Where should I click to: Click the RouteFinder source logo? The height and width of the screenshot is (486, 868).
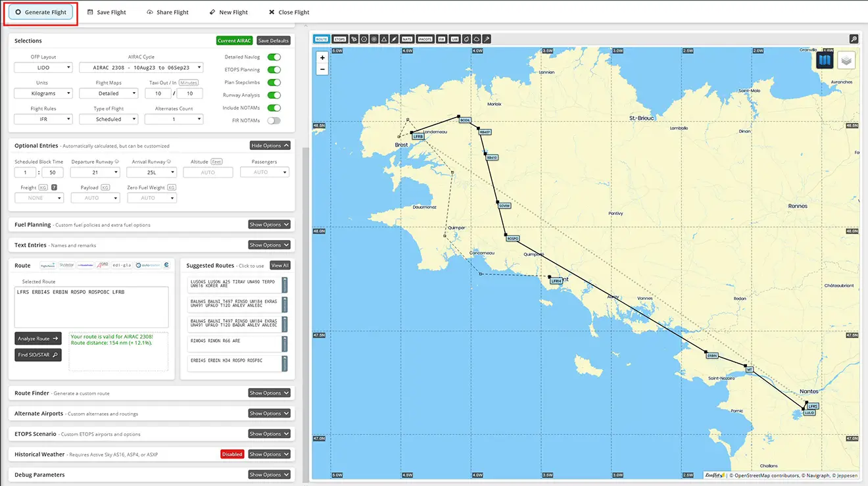pos(85,265)
